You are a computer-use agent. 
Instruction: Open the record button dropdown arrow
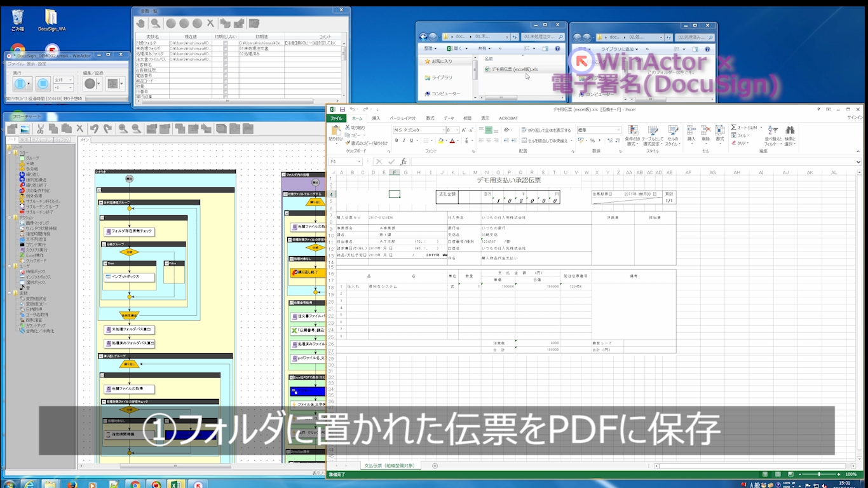click(x=100, y=83)
